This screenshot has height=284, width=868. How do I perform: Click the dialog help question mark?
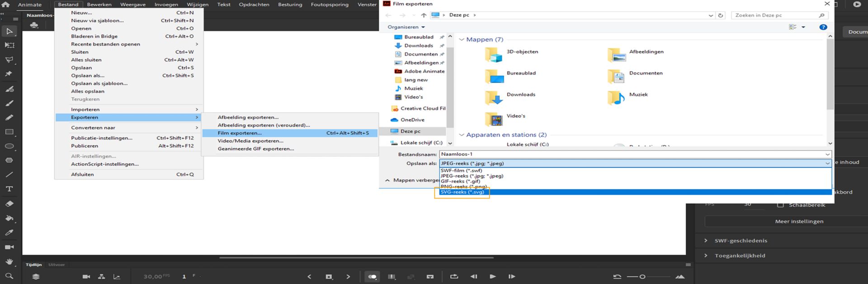(x=823, y=27)
